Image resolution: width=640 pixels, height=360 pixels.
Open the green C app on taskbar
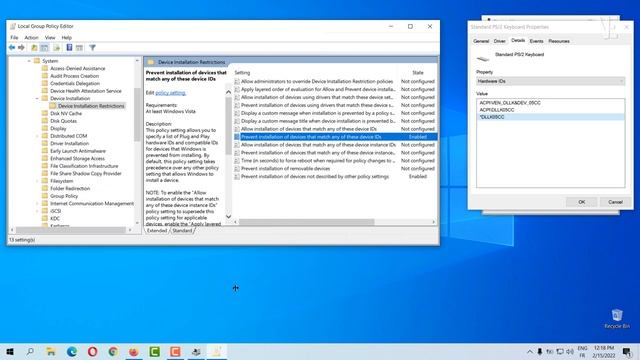pyautogui.click(x=155, y=351)
